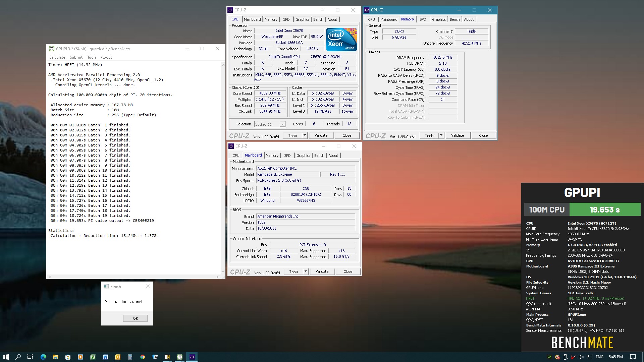Open File Explorer from taskbar
The image size is (644, 362).
(x=56, y=357)
